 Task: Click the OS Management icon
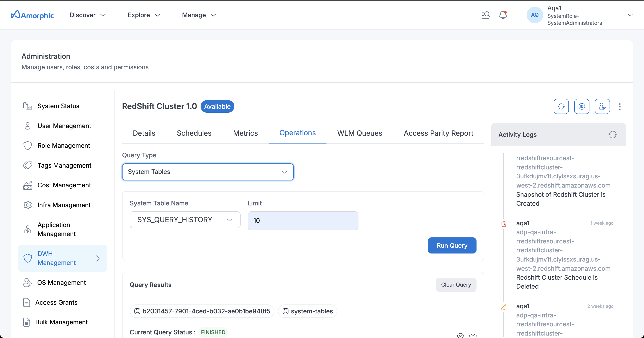pyautogui.click(x=28, y=283)
